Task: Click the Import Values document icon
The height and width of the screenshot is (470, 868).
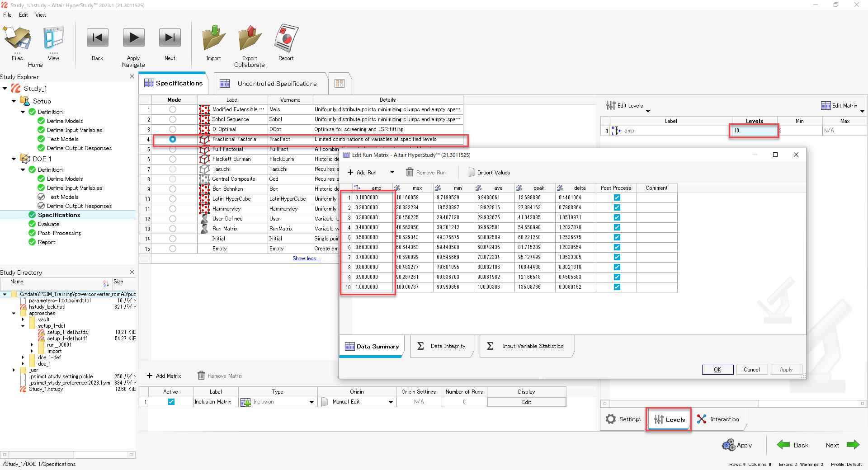Action: pyautogui.click(x=472, y=172)
